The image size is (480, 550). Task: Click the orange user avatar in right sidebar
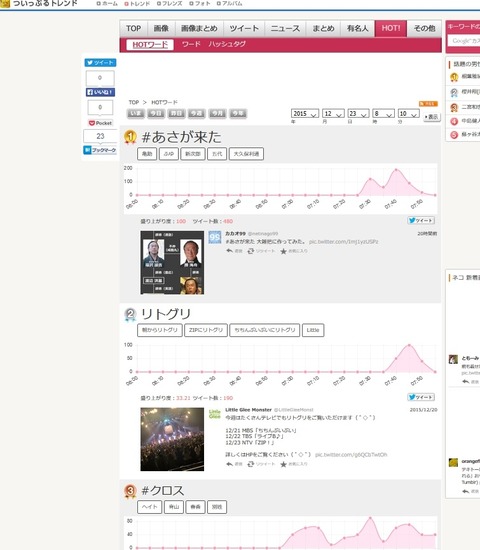coord(453,462)
